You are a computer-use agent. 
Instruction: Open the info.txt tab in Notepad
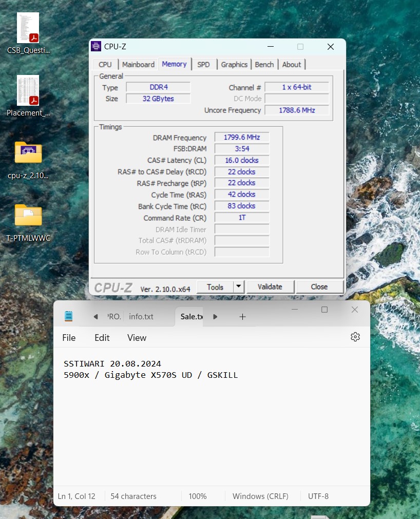point(141,317)
